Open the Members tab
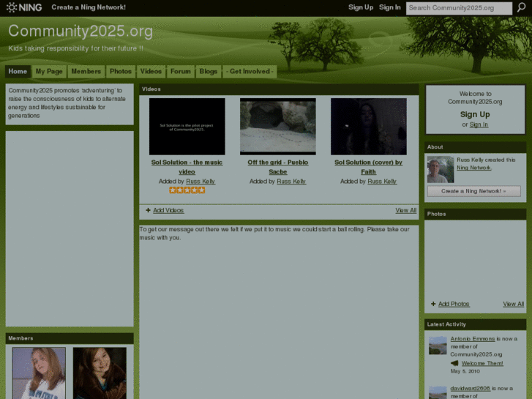This screenshot has height=399, width=532. coord(86,72)
